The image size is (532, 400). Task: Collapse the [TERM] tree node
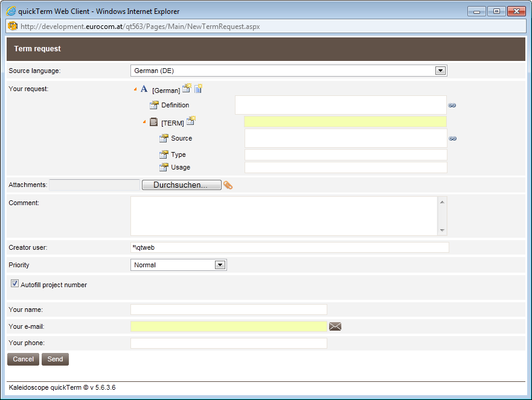(x=144, y=122)
